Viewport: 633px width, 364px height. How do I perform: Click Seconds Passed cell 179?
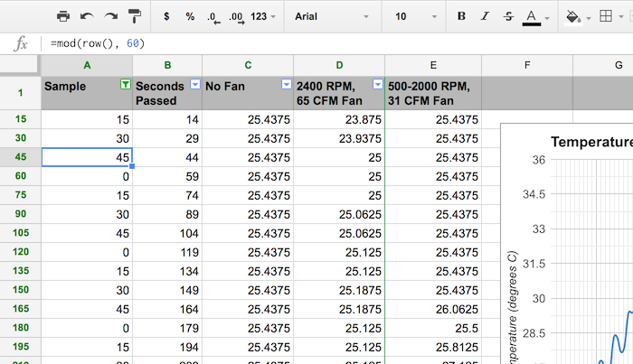(167, 328)
